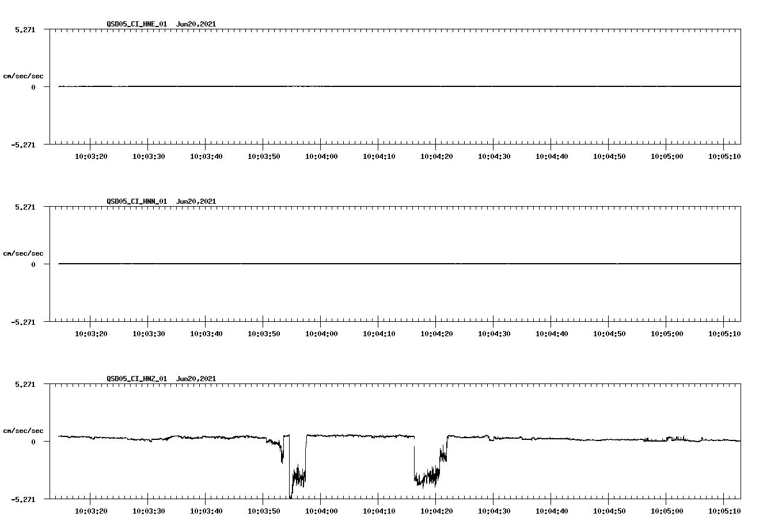Image resolution: width=782 pixels, height=532 pixels.
Task: Choose the 10:04:20 time label under the HNZ plot
Action: (436, 511)
